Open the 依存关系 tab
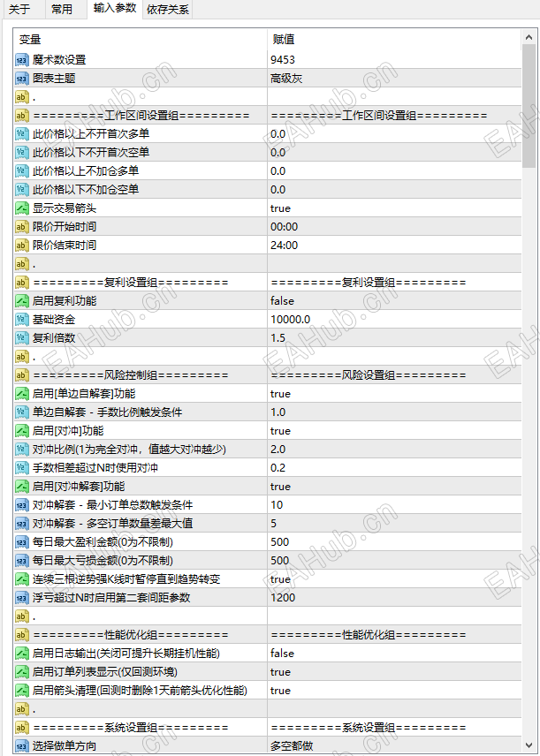 pyautogui.click(x=168, y=9)
